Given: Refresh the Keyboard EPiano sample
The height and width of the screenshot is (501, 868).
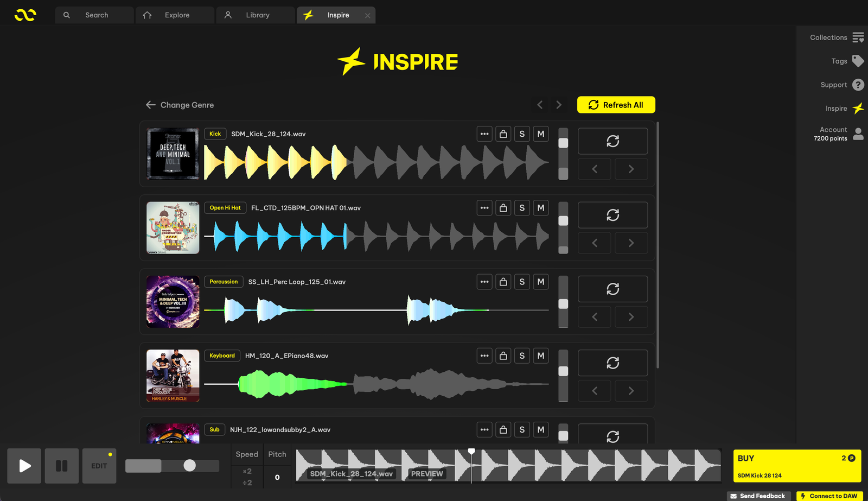Looking at the screenshot, I should [612, 363].
